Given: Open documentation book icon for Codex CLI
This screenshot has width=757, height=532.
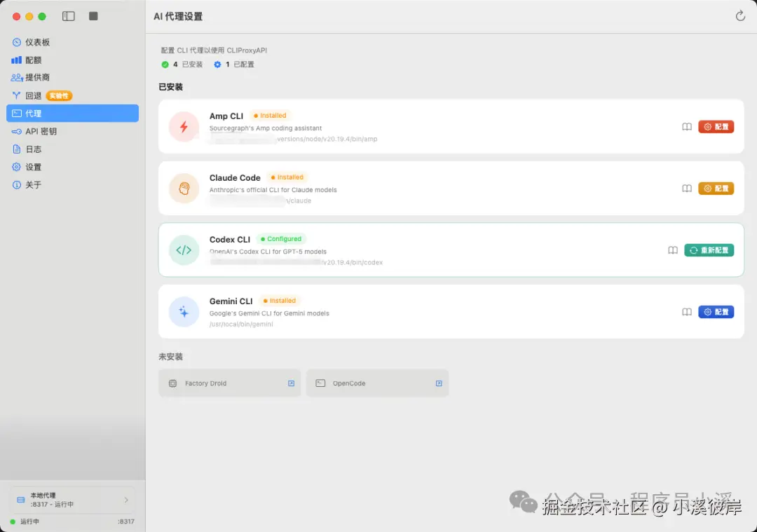Looking at the screenshot, I should pos(673,250).
